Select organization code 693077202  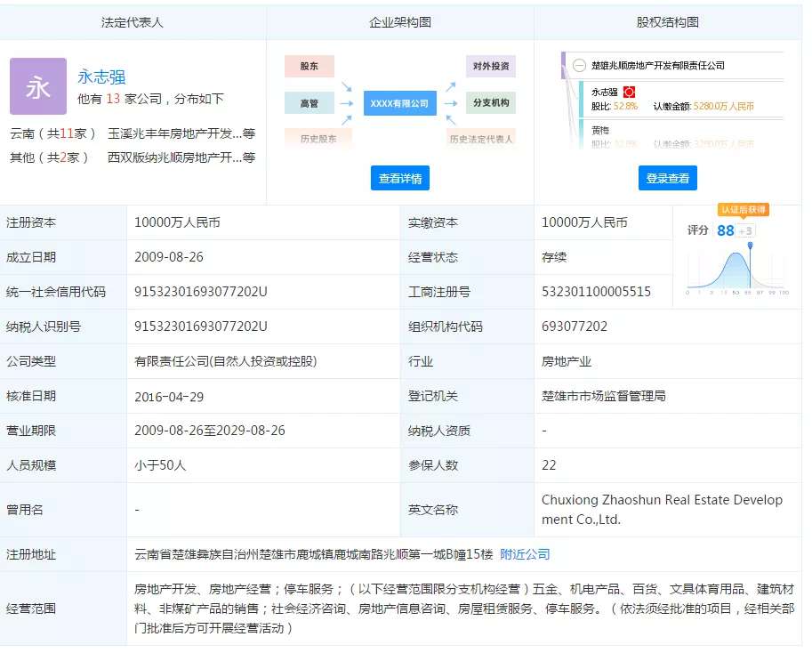[x=575, y=326]
